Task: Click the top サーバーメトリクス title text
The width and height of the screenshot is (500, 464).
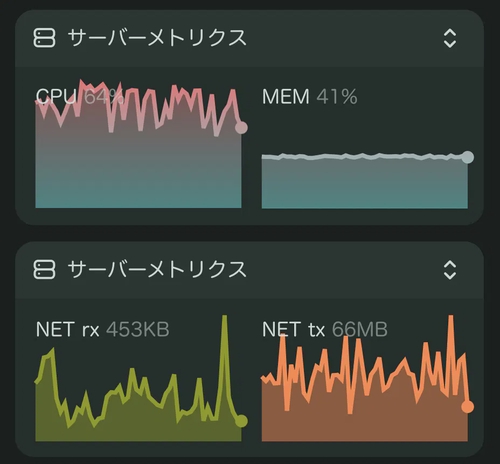Action: (157, 37)
